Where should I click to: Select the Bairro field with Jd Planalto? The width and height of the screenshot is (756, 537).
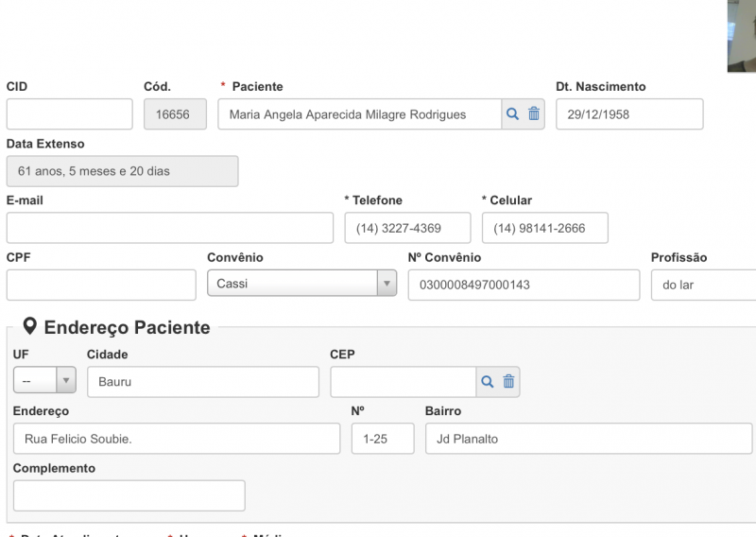tap(588, 439)
